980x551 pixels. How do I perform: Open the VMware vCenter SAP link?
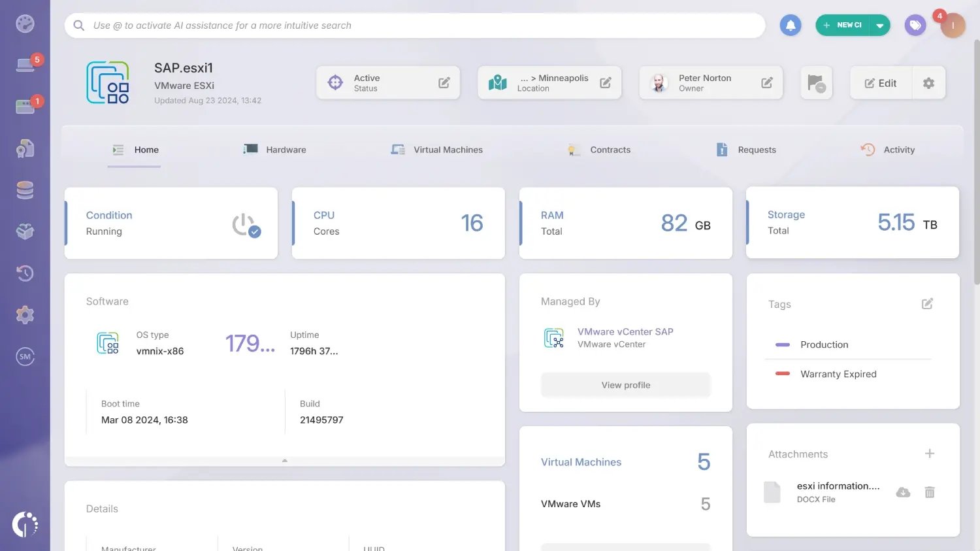[x=625, y=331]
